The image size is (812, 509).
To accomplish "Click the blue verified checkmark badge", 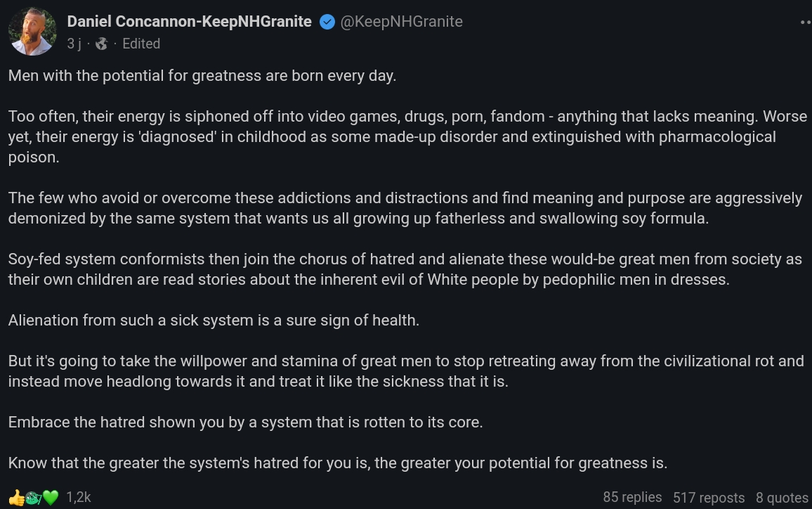I will point(327,22).
